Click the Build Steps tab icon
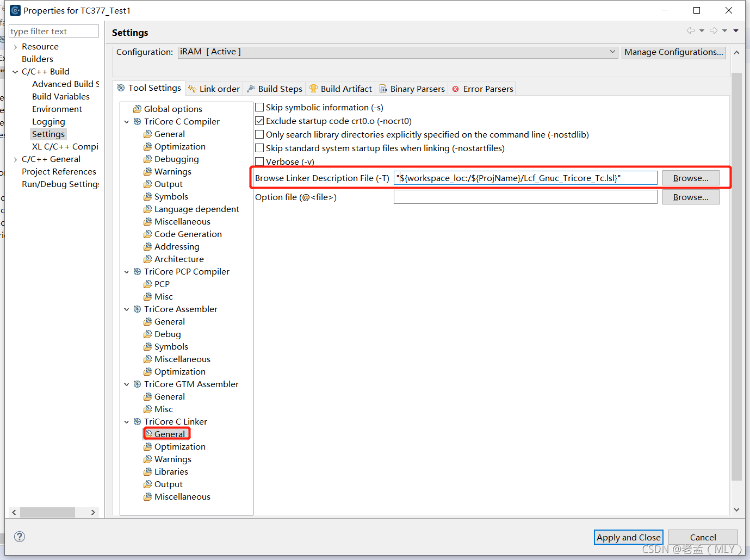 click(251, 89)
